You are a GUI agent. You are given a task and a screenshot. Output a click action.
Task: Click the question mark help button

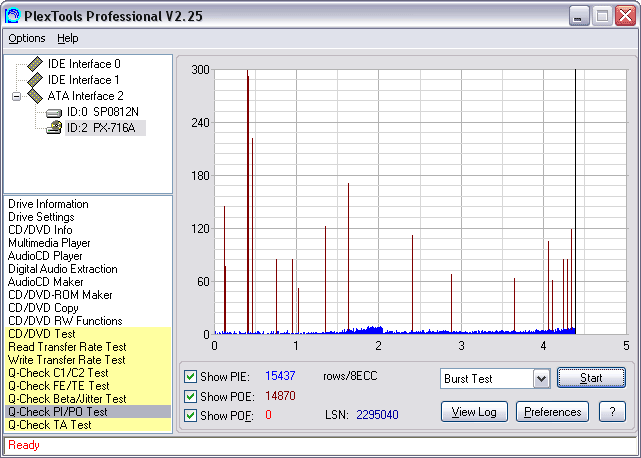point(612,412)
